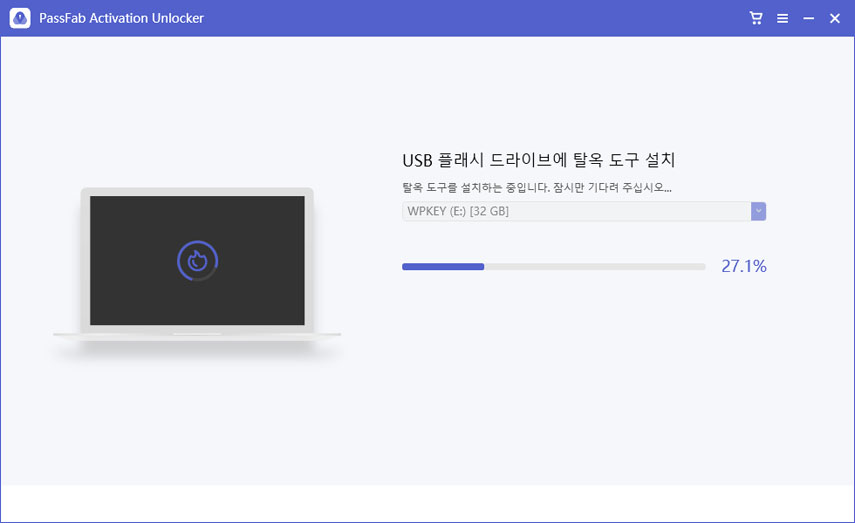Click the filled blue part of progress bar
The width and height of the screenshot is (855, 523).
pyautogui.click(x=442, y=267)
